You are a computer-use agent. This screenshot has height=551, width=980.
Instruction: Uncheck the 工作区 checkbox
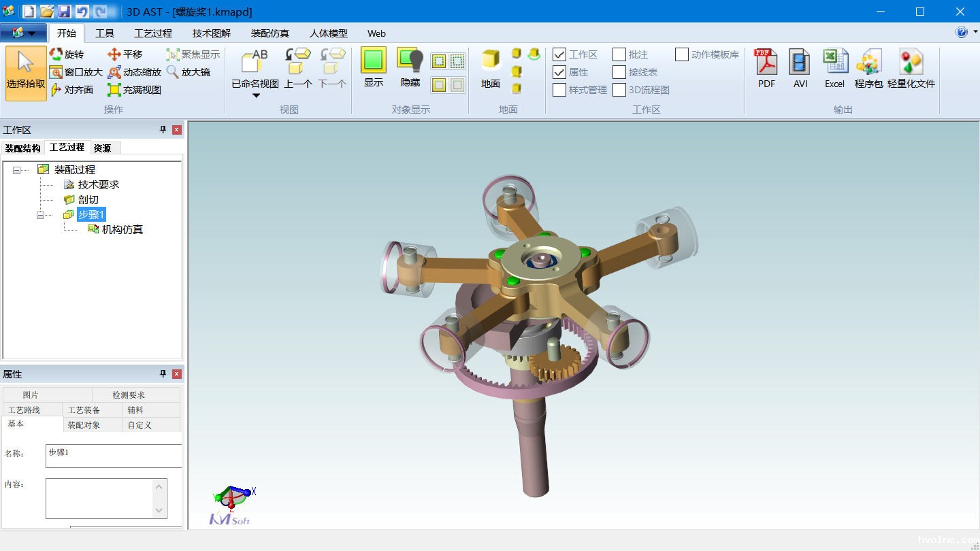pyautogui.click(x=559, y=54)
